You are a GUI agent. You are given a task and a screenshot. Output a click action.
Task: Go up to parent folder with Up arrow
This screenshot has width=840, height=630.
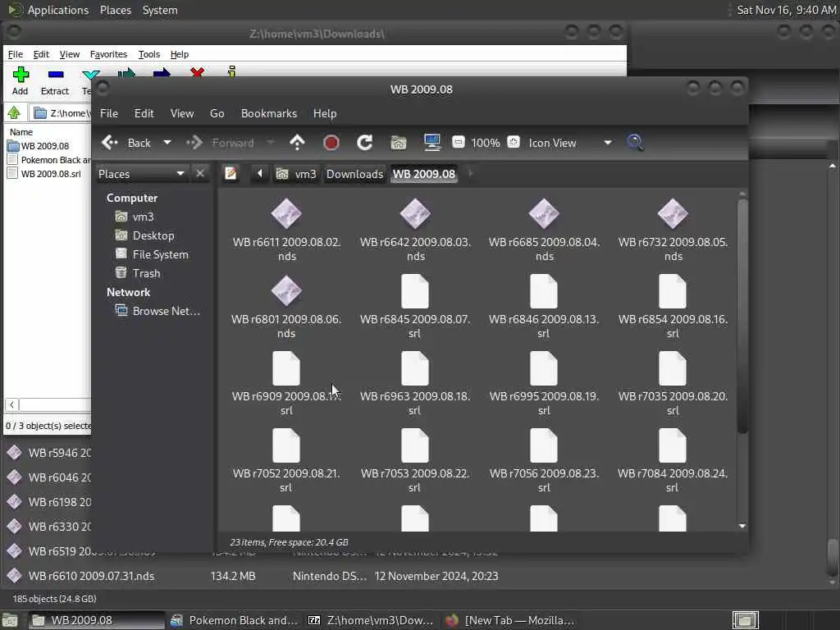[297, 143]
